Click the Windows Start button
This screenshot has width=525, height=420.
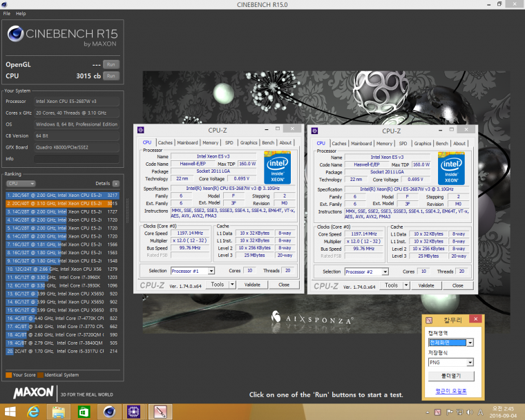click(10, 412)
